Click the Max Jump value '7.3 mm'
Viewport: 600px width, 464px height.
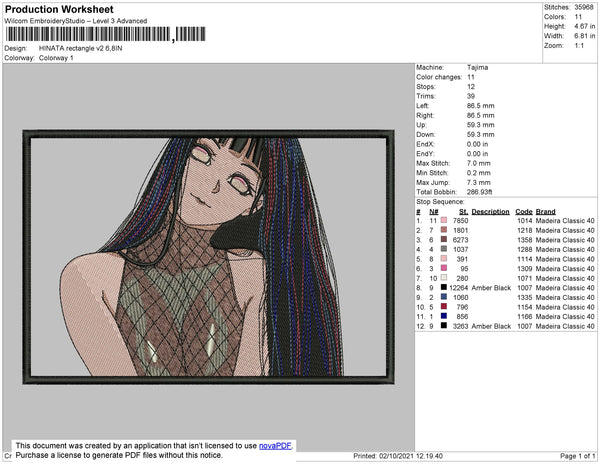pyautogui.click(x=479, y=182)
